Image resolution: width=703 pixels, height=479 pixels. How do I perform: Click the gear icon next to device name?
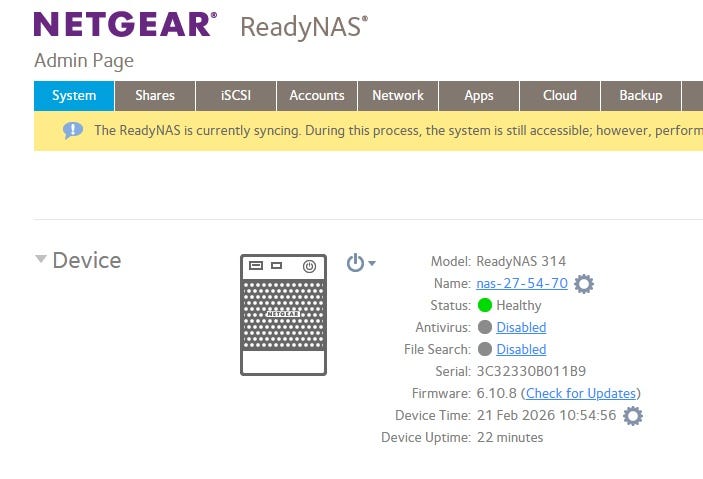[x=584, y=284]
